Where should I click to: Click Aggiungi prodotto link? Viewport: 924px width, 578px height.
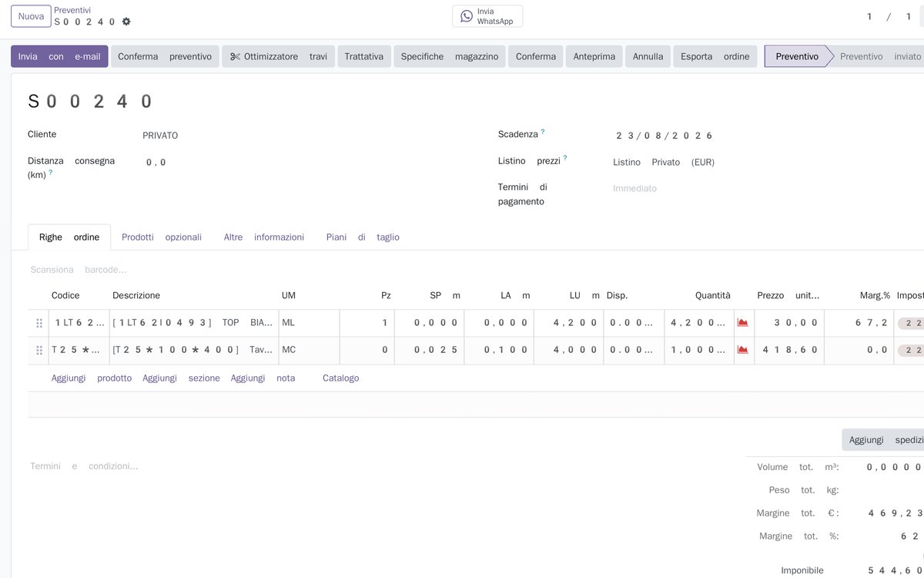click(92, 378)
